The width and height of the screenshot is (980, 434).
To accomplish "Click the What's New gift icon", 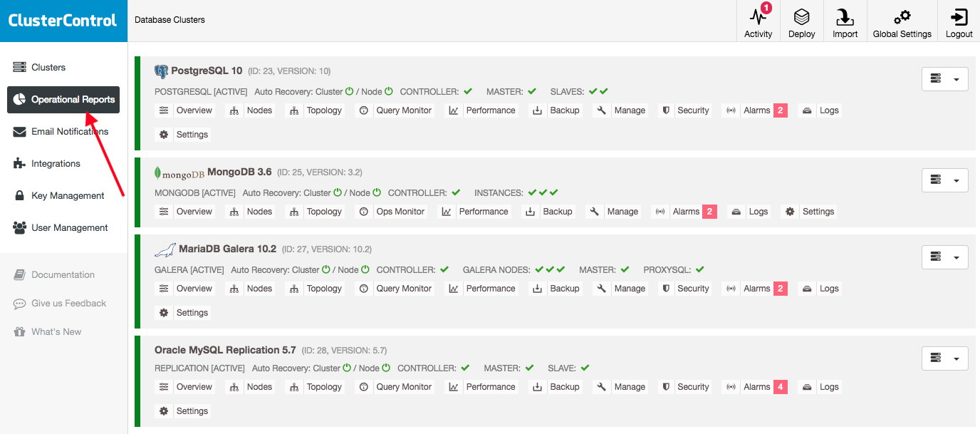I will [x=19, y=332].
